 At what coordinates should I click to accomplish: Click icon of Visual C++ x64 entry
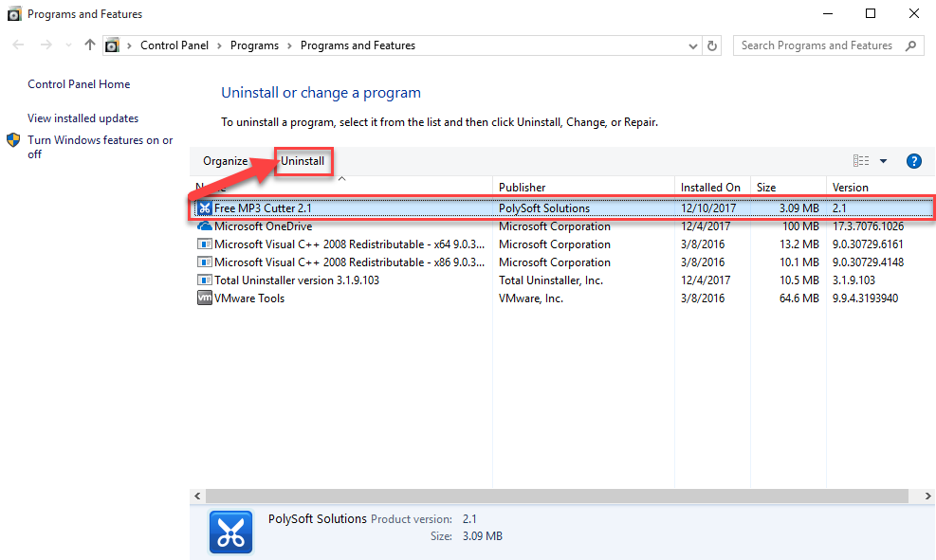(205, 244)
